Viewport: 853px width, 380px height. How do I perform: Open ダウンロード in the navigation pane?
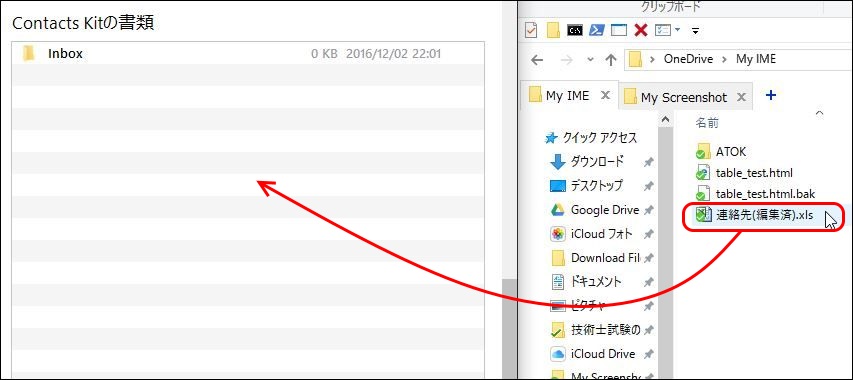[597, 161]
